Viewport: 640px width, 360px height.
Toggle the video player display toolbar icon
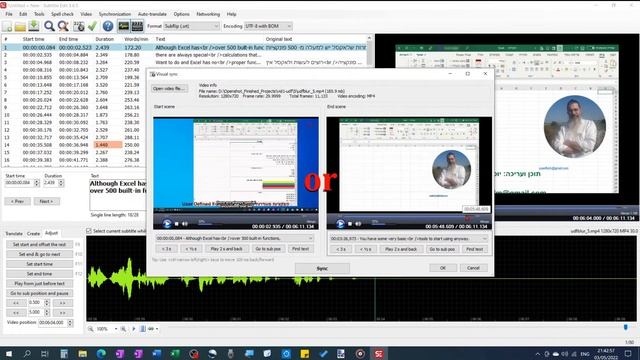click(x=137, y=26)
